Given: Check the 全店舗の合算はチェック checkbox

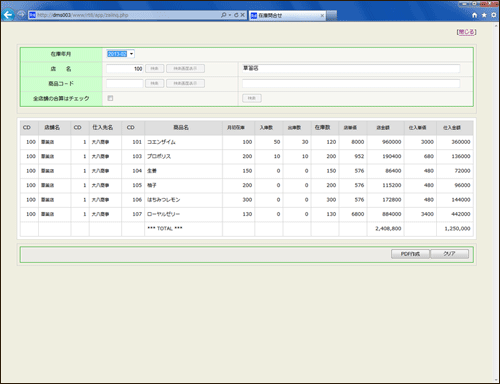Looking at the screenshot, I should point(110,98).
